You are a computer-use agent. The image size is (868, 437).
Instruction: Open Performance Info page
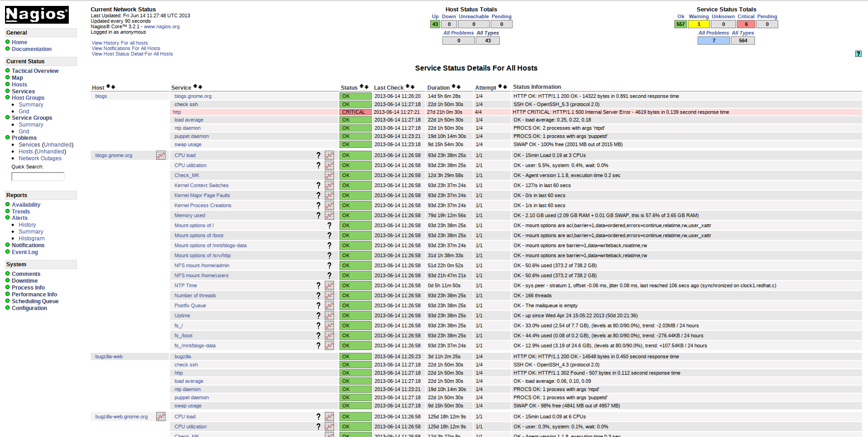[34, 295]
